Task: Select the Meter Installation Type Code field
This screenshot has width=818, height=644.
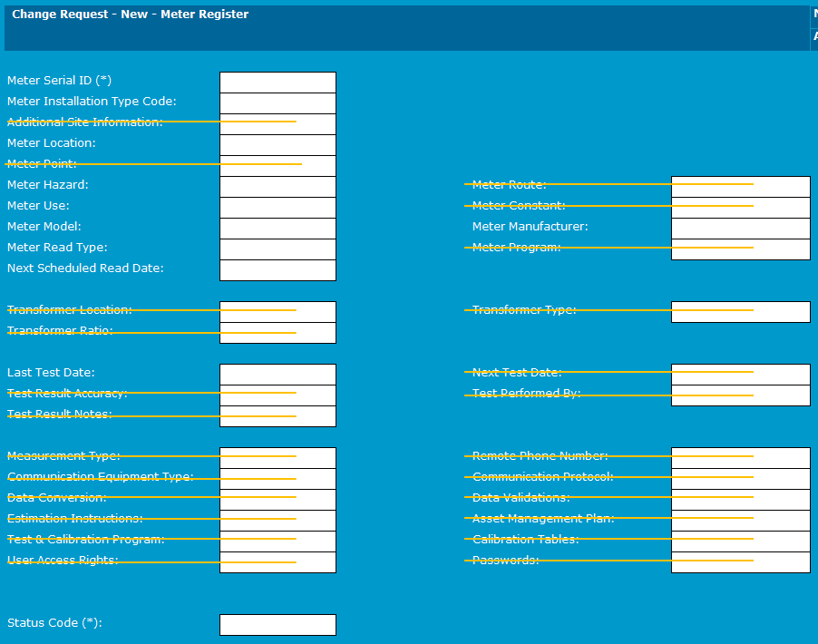Action: point(278,103)
